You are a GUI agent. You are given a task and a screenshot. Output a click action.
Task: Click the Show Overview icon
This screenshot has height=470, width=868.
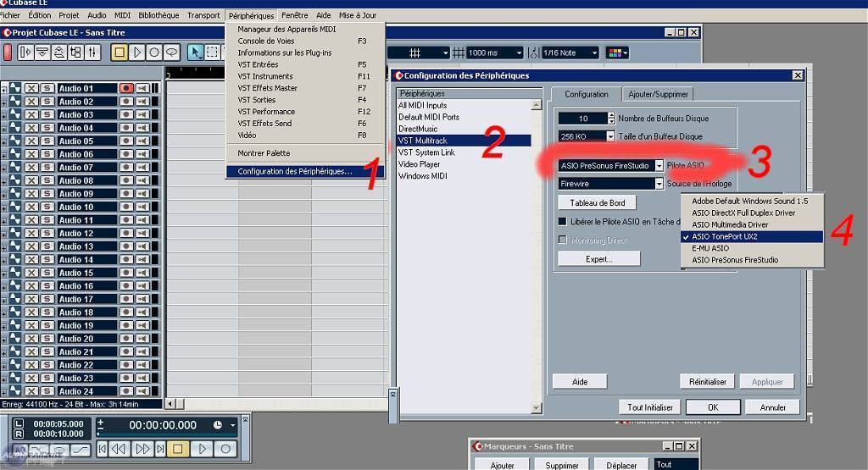58,53
